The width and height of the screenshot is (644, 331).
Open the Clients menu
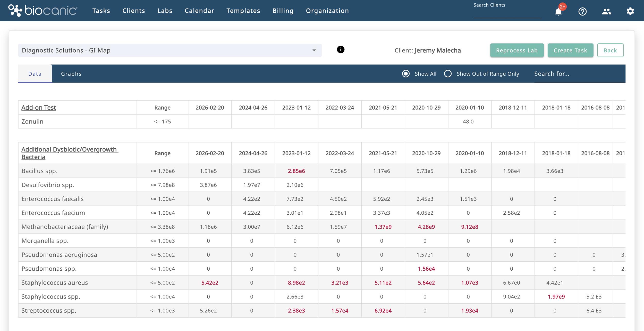coord(134,11)
